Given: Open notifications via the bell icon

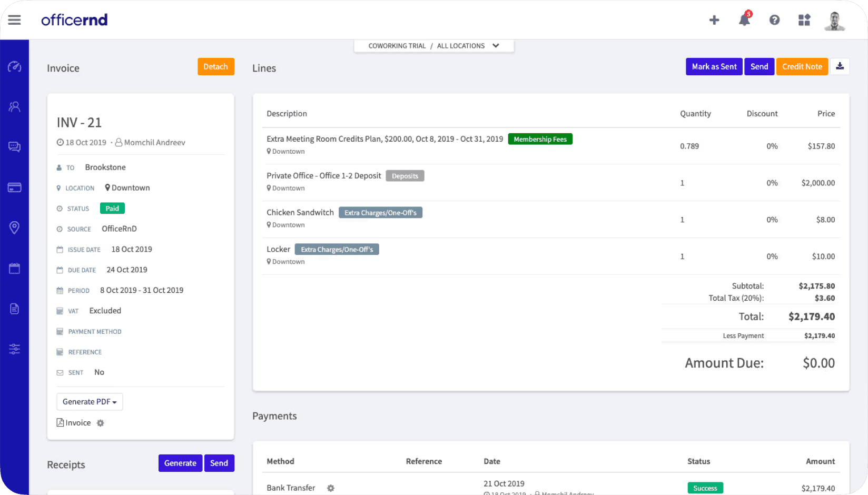Looking at the screenshot, I should [x=745, y=19].
